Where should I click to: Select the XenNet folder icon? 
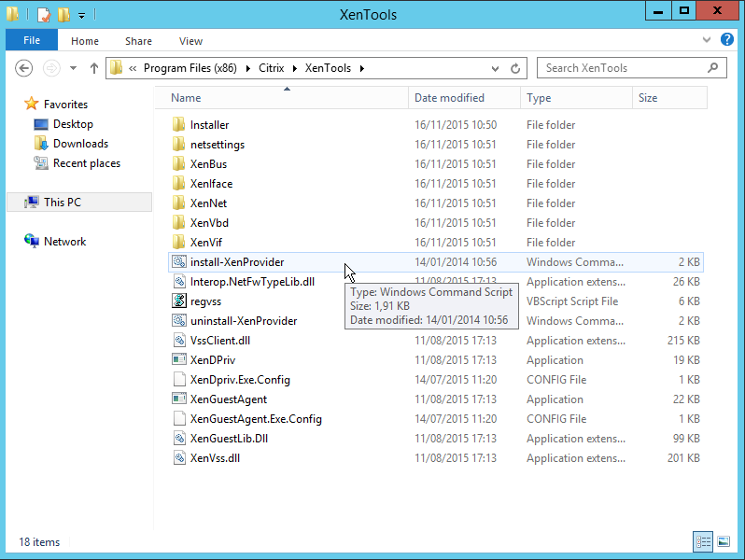178,203
